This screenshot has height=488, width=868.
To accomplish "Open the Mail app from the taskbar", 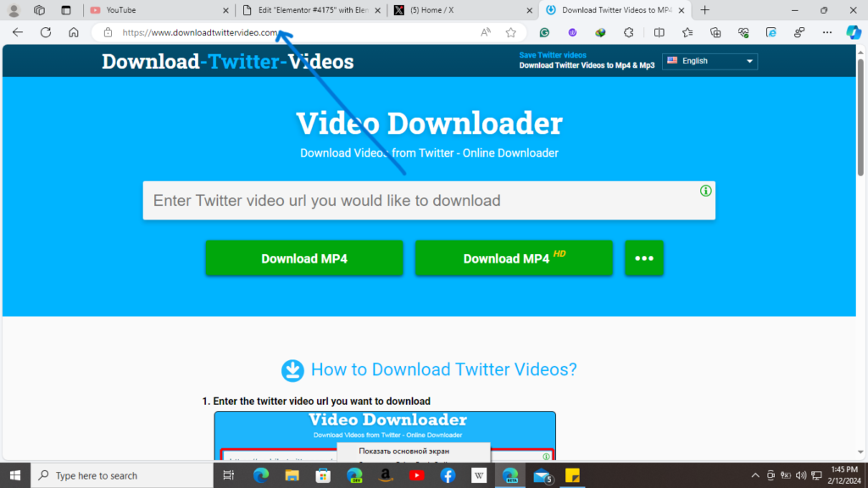I will (541, 475).
